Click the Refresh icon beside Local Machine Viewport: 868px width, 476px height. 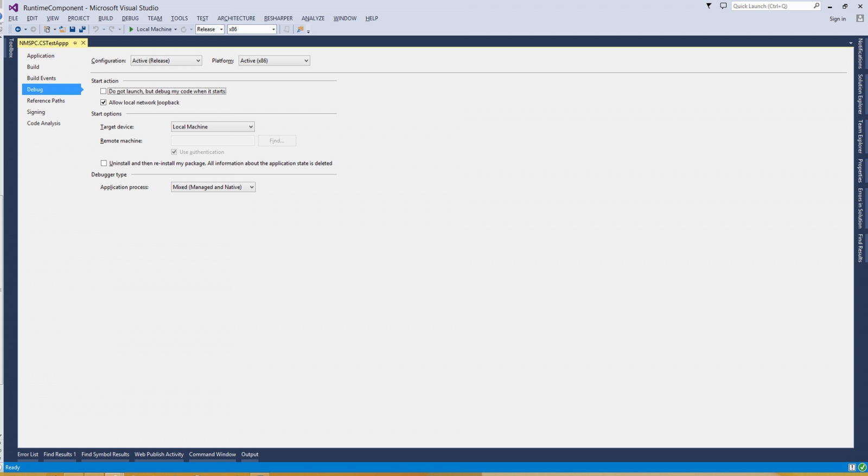[183, 29]
